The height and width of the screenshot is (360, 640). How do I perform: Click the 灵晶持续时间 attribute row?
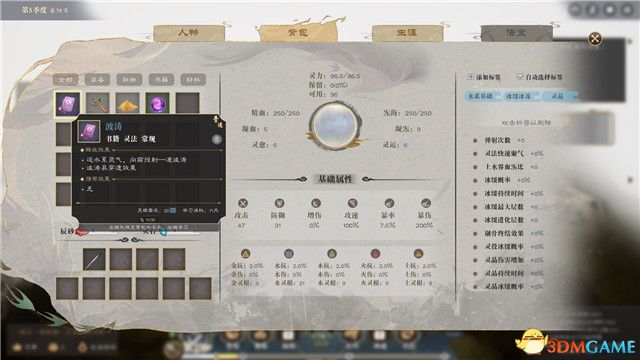pyautogui.click(x=508, y=273)
